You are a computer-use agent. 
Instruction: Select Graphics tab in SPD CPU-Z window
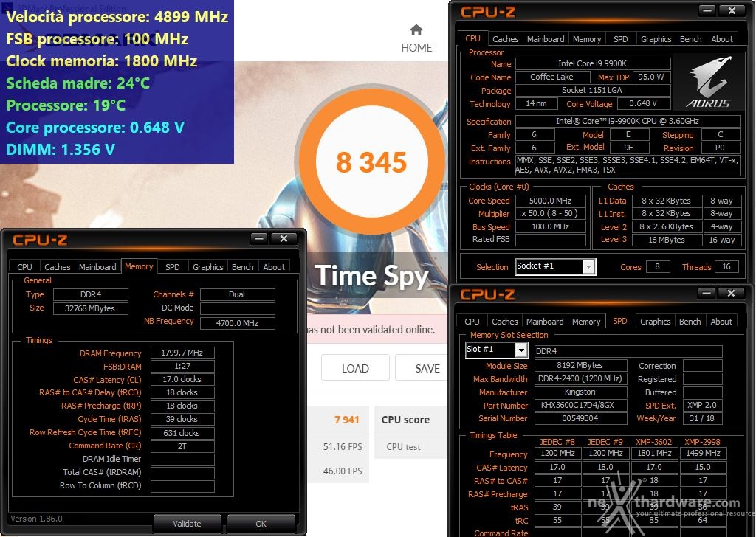(x=656, y=322)
